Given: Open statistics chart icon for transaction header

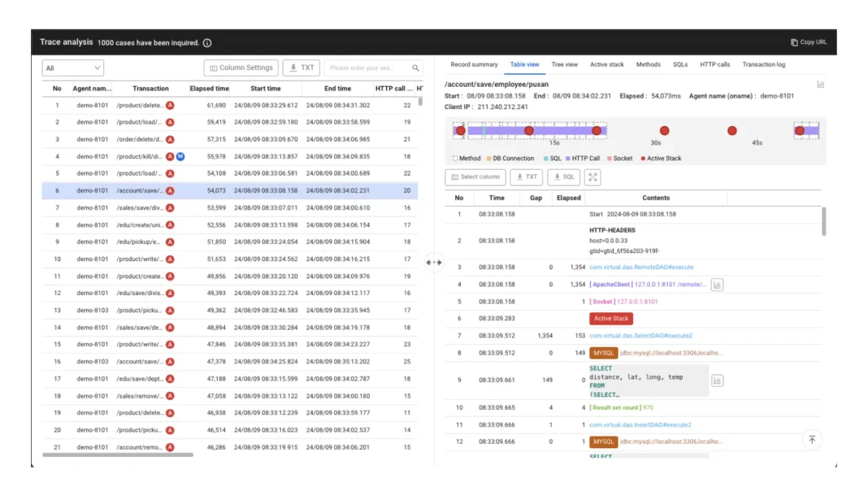Looking at the screenshot, I should point(821,85).
